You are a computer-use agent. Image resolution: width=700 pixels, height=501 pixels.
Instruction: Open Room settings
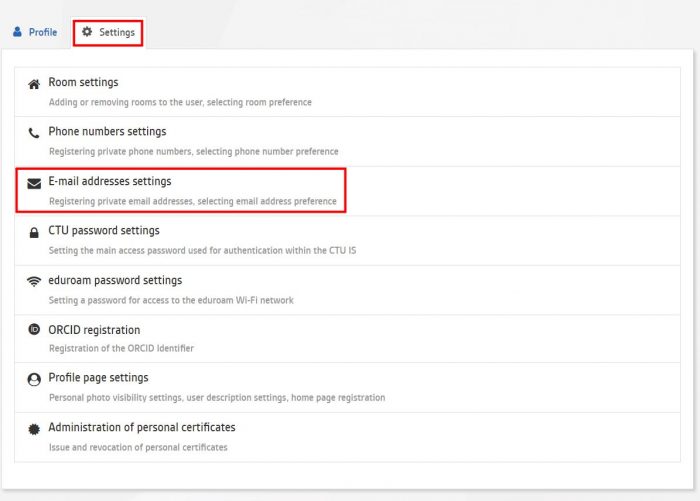[347, 92]
